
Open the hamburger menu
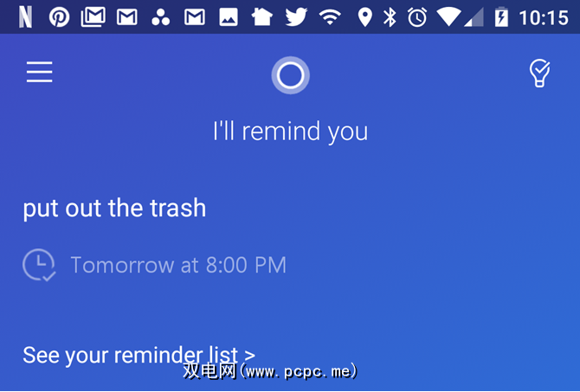39,72
